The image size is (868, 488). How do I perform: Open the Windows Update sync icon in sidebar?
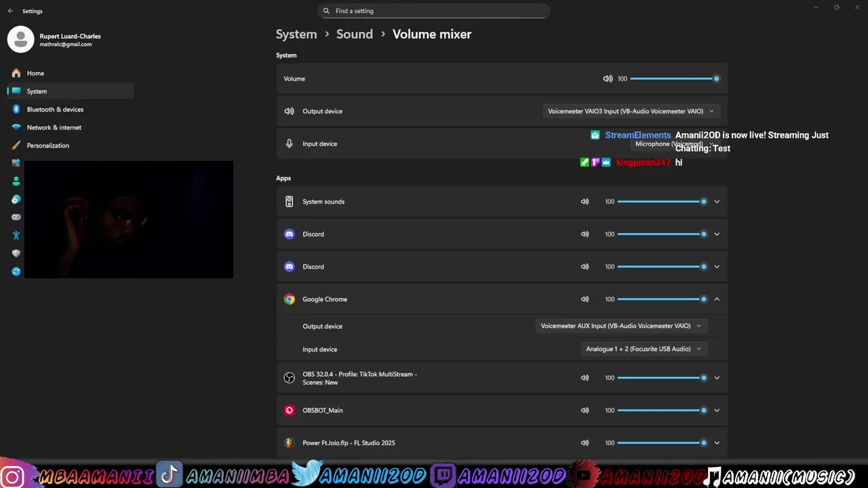click(16, 272)
